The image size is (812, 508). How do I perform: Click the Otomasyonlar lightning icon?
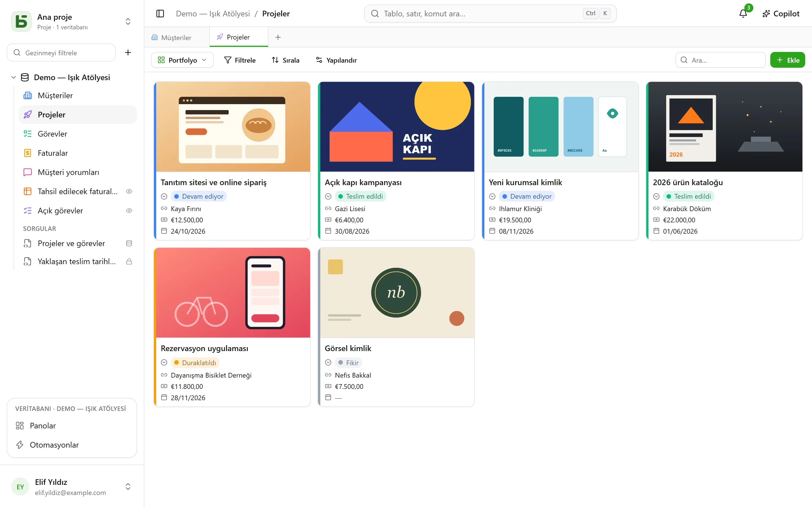20,445
